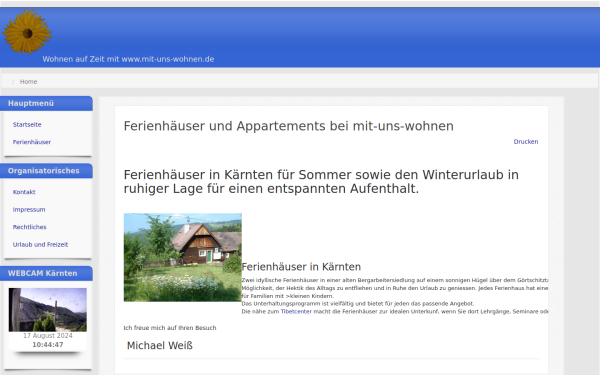This screenshot has width=600, height=375.
Task: Click the Drucken print link
Action: tap(526, 142)
